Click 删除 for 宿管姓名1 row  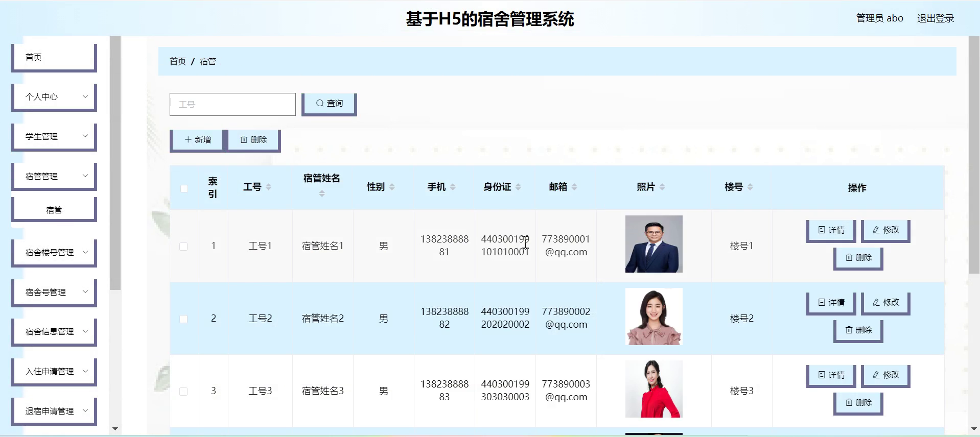point(858,258)
